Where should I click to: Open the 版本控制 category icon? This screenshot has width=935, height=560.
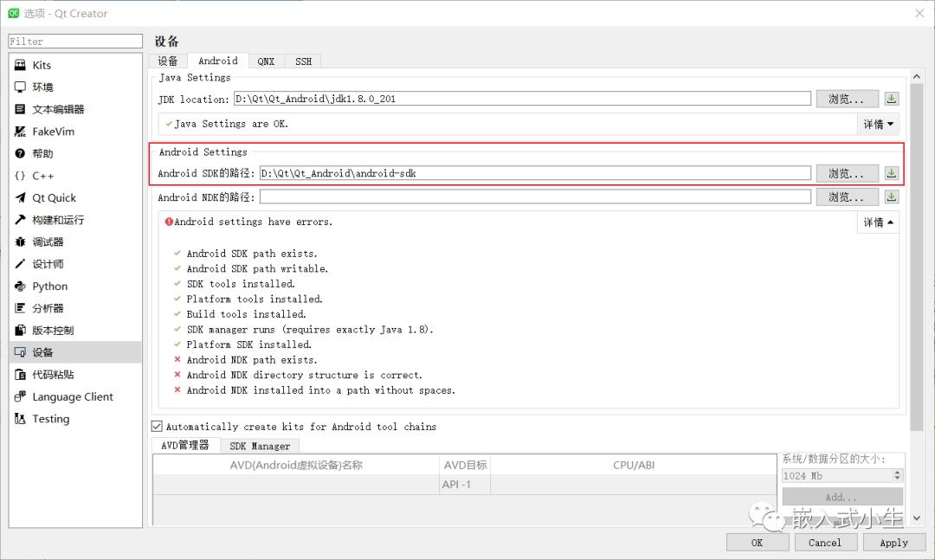click(20, 331)
